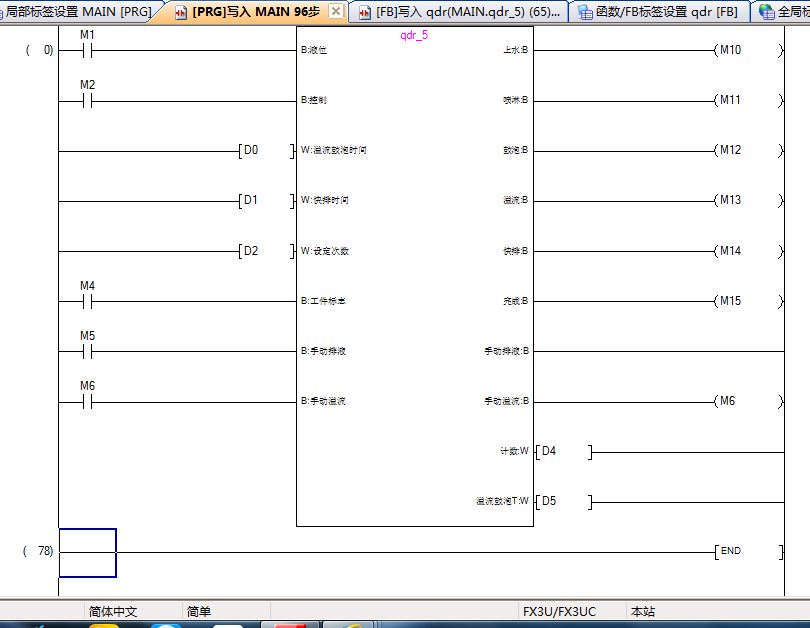Select the M2 normally-open contact
Image resolution: width=810 pixels, height=628 pixels.
coord(87,100)
